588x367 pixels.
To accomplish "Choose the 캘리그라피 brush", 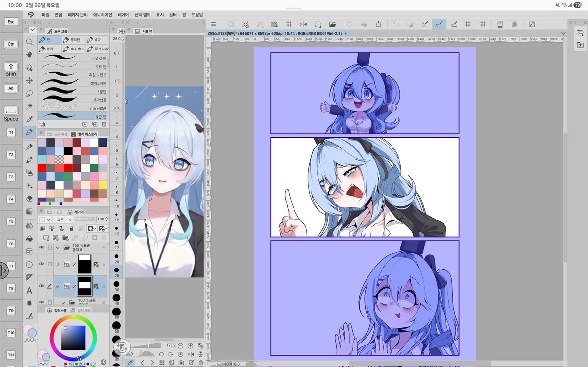I will 73,83.
